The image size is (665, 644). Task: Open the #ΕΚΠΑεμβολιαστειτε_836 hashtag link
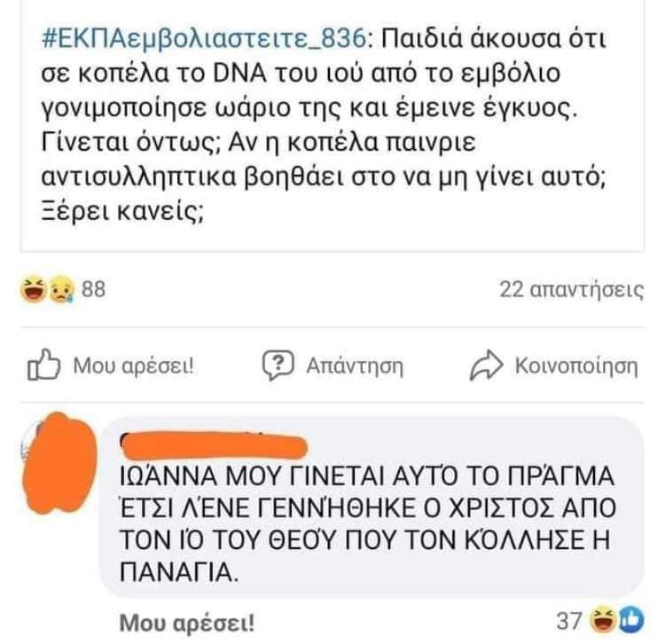204,39
